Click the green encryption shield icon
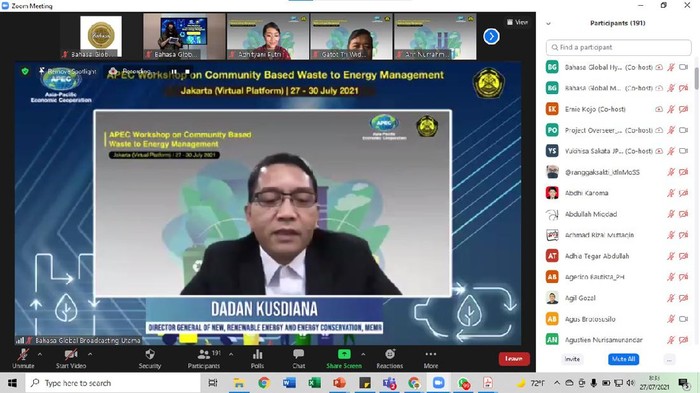Viewport: 700px width, 393px height. click(25, 71)
